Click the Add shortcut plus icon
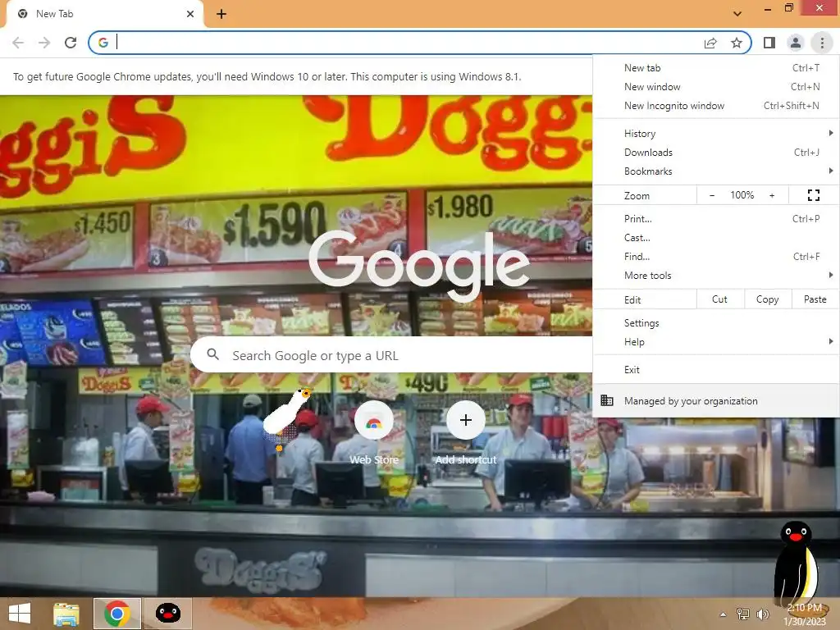The height and width of the screenshot is (630, 840). [x=466, y=421]
